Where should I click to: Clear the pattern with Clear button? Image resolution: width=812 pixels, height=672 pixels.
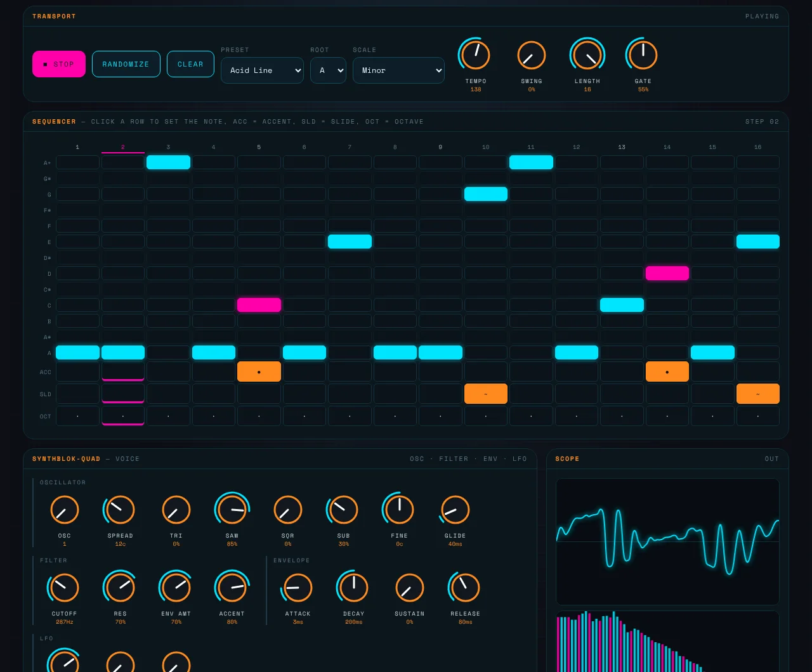[190, 64]
